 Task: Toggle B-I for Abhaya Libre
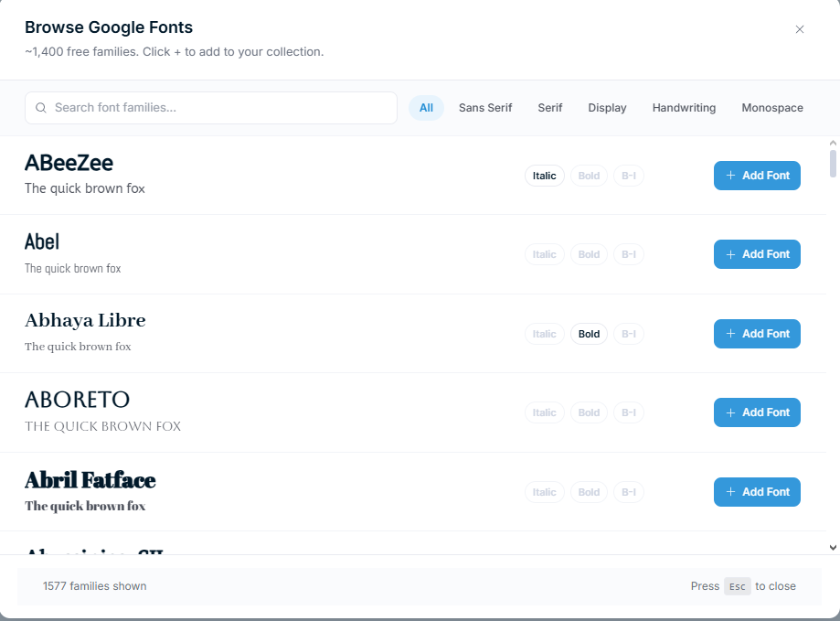coord(629,334)
